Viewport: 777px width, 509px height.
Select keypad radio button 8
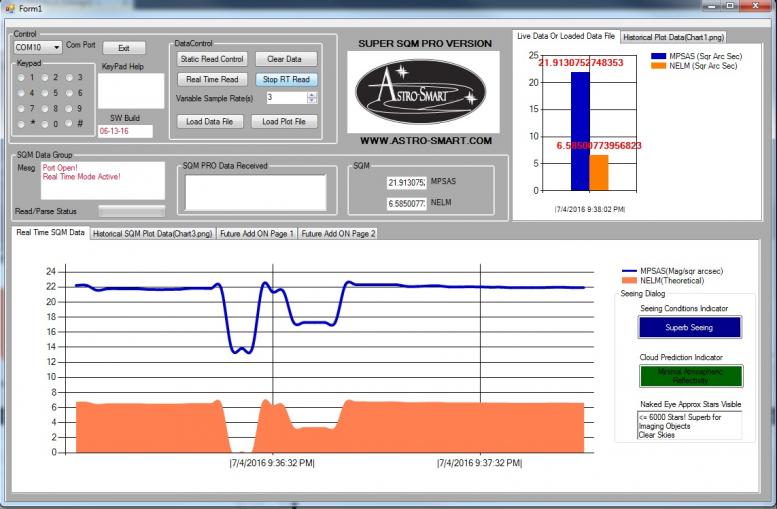click(45, 109)
